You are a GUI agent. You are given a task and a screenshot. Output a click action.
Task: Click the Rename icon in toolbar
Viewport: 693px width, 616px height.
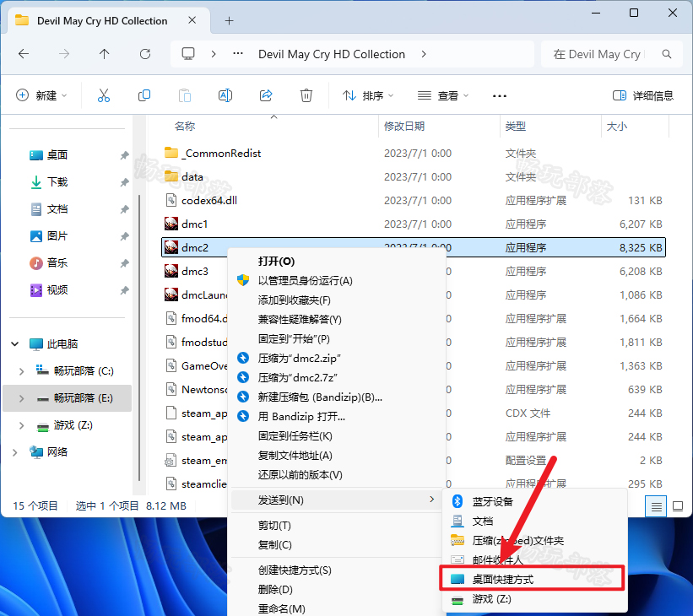coord(225,95)
